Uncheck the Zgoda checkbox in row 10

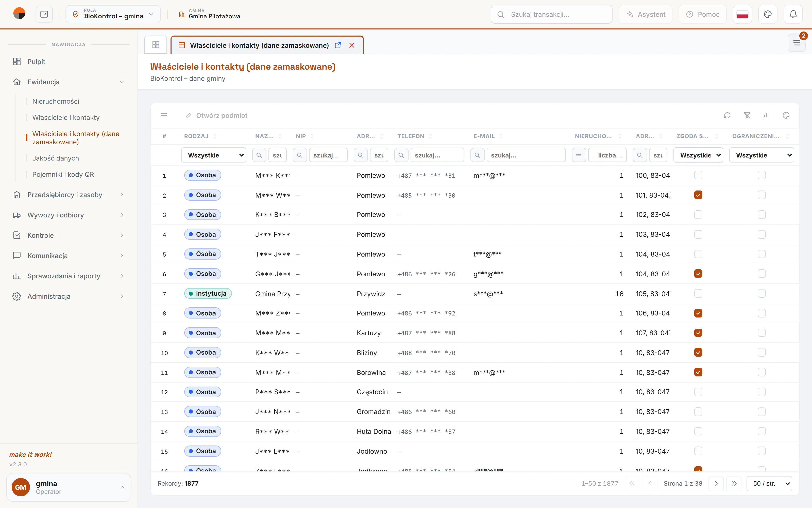click(698, 353)
